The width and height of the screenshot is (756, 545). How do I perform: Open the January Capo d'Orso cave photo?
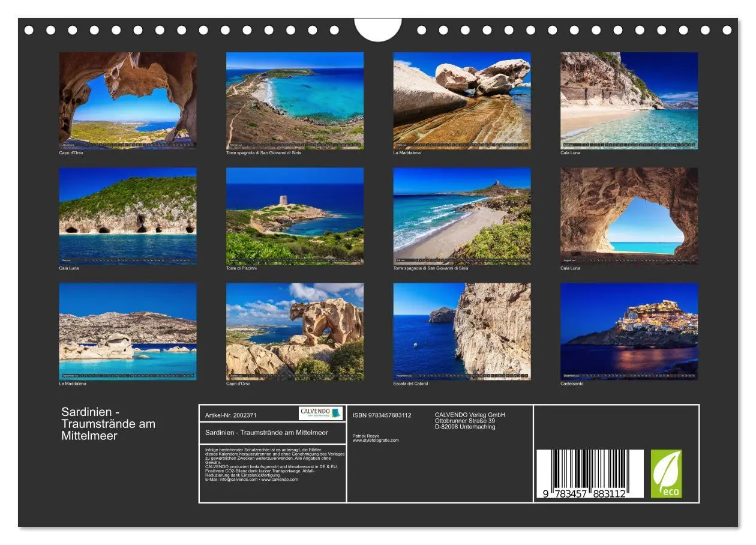[128, 100]
